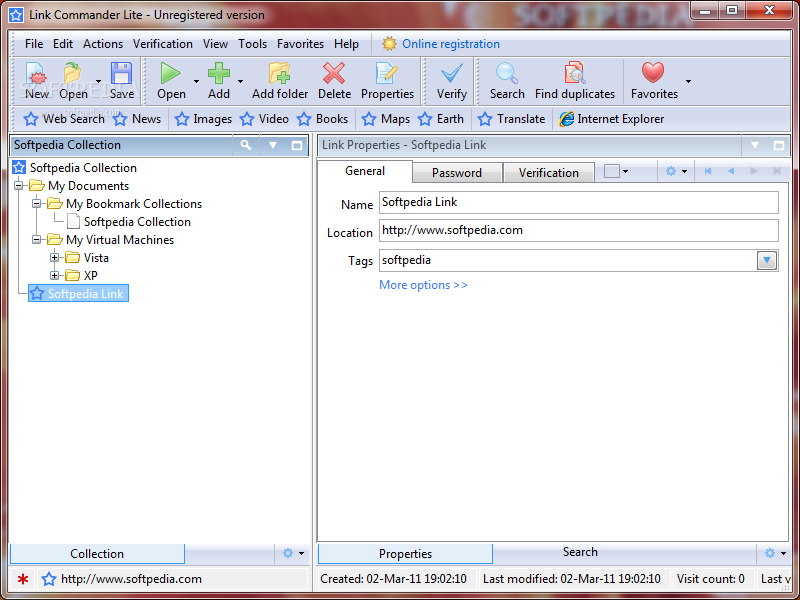Open the Actions menu

(x=103, y=44)
